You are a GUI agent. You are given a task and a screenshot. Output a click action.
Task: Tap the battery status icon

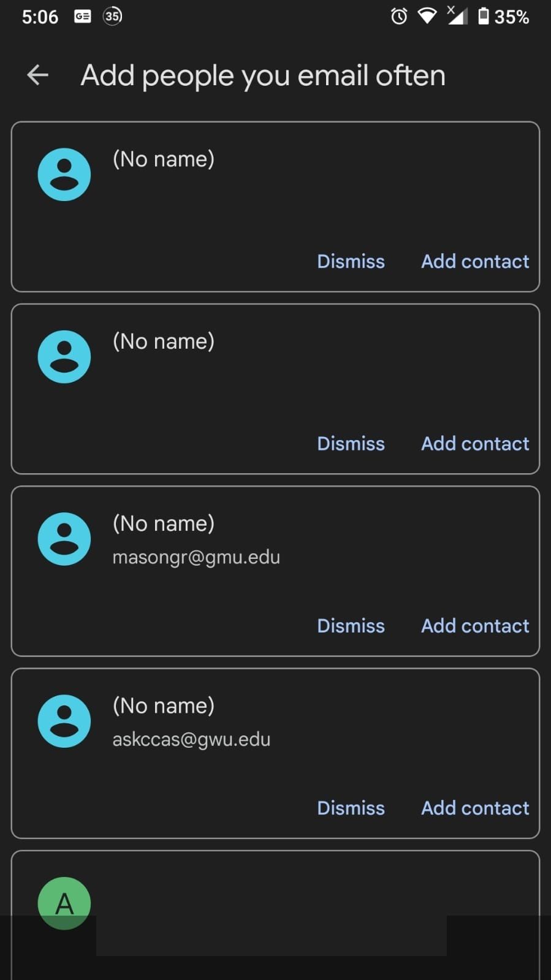click(484, 16)
